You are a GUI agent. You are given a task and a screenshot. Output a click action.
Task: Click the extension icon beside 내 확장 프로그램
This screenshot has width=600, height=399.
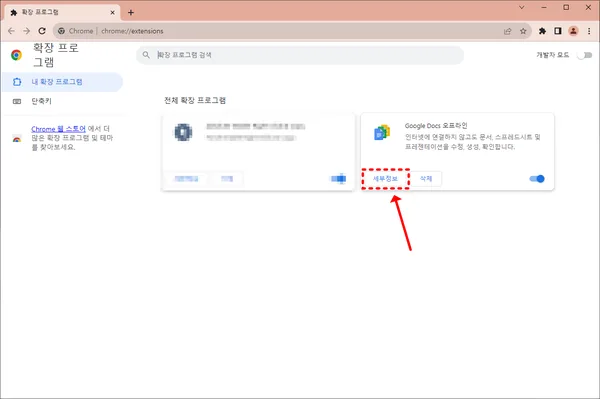click(x=17, y=82)
